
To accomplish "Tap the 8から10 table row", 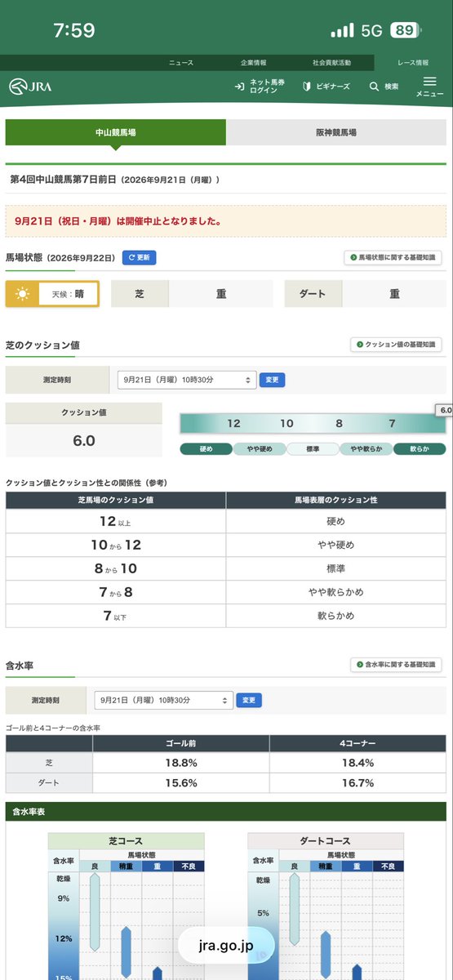I will tap(226, 568).
